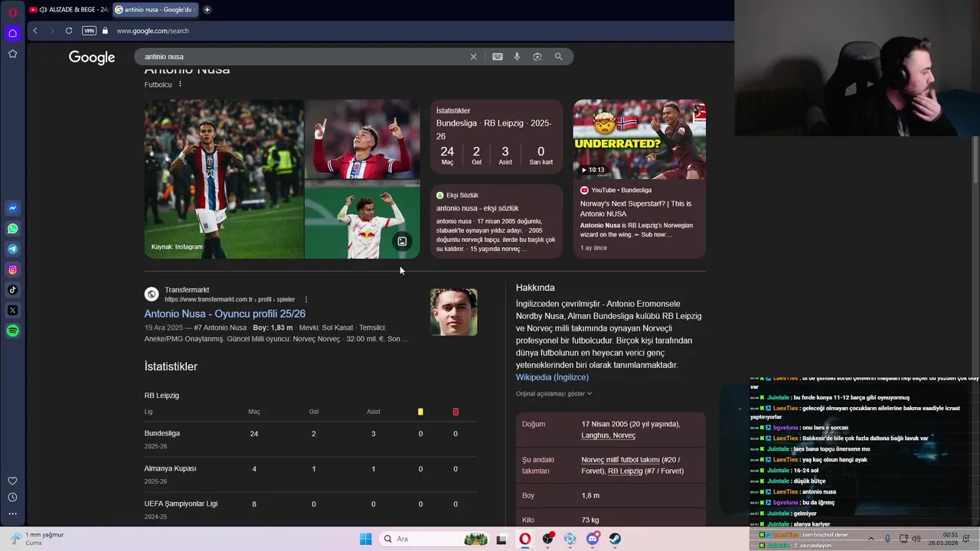
Task: Reload the current page
Action: [69, 31]
